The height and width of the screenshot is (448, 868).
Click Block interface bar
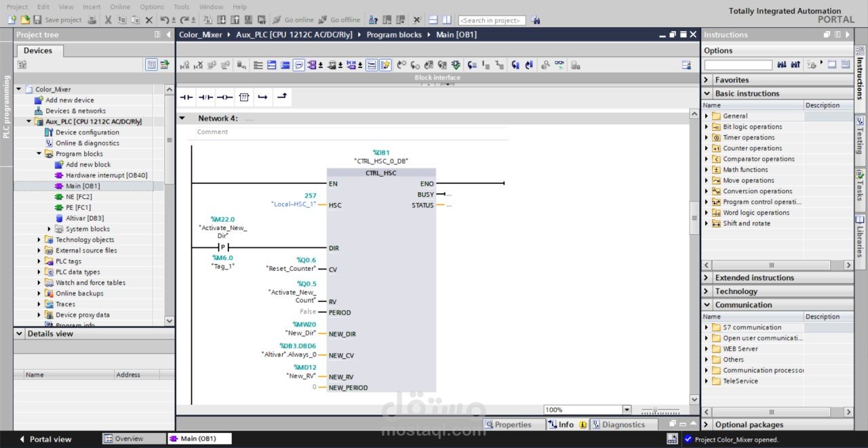tap(437, 77)
